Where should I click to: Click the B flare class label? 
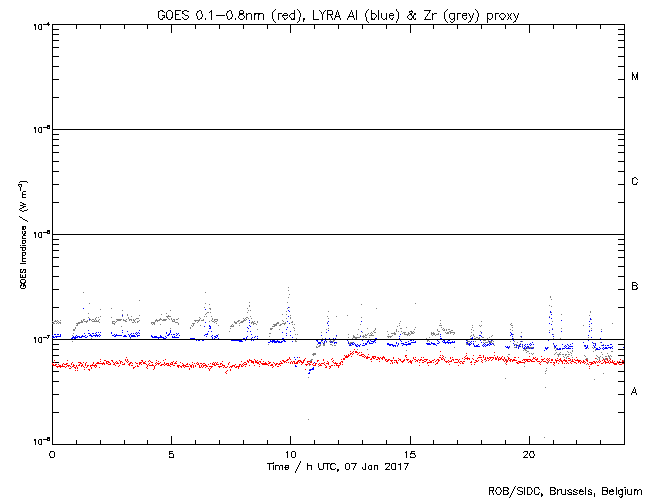click(634, 287)
